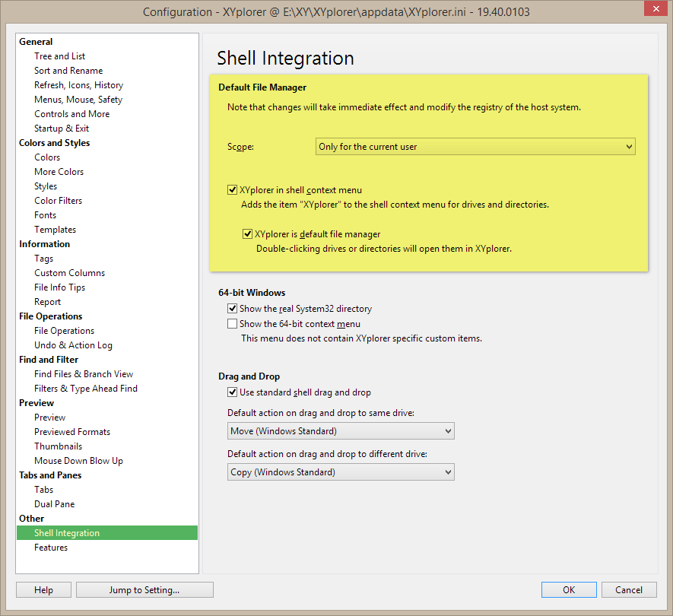Close the Configuration dialog window
The image size is (673, 616).
click(x=652, y=11)
